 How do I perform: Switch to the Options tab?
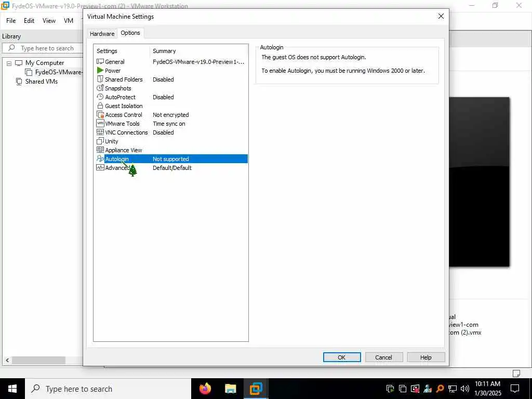click(130, 33)
